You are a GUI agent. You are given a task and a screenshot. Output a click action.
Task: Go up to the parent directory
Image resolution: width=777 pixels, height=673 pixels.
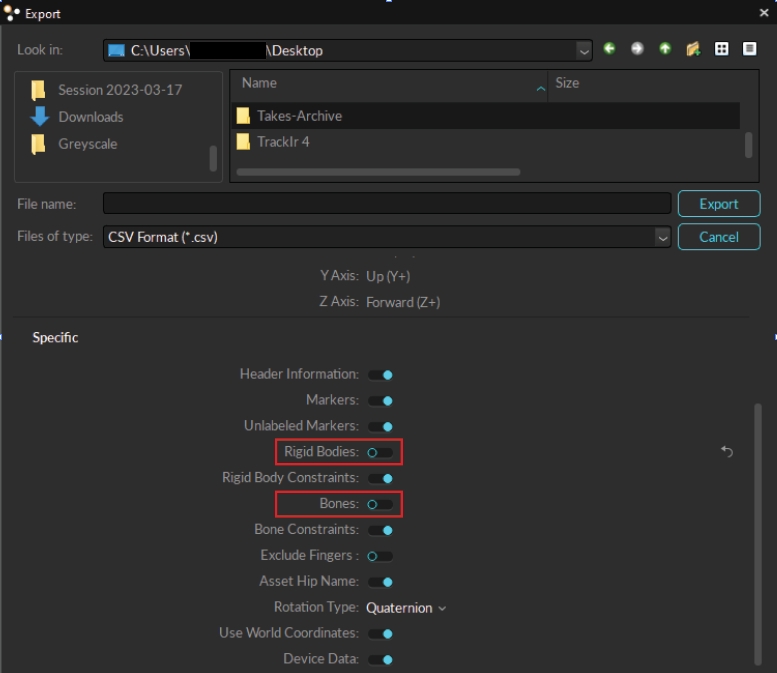click(665, 49)
